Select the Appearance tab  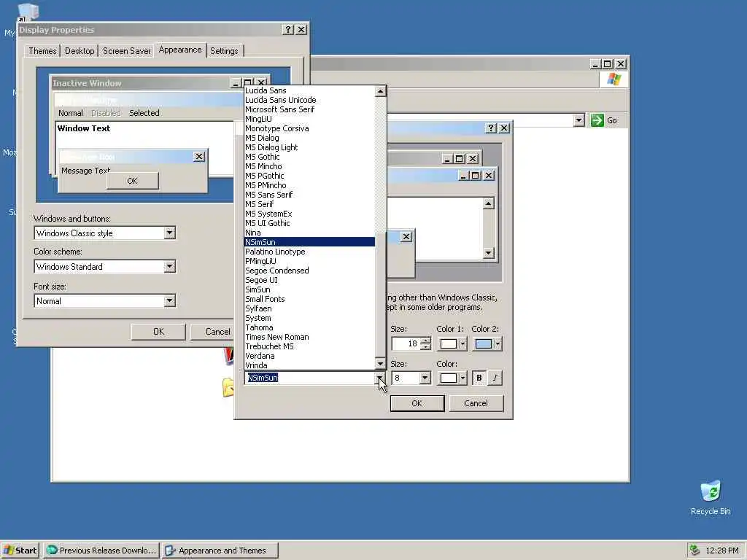180,50
